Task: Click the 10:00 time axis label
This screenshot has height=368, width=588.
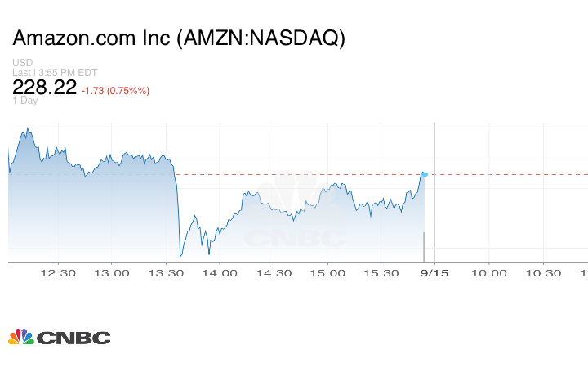Action: 488,273
